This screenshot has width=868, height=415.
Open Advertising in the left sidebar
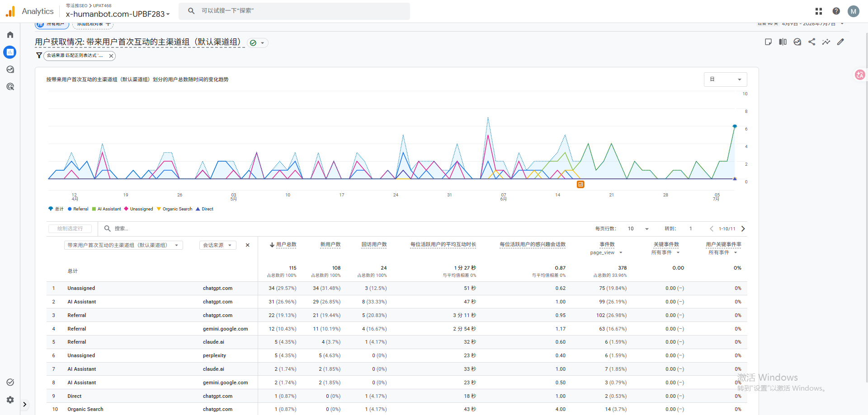click(10, 87)
